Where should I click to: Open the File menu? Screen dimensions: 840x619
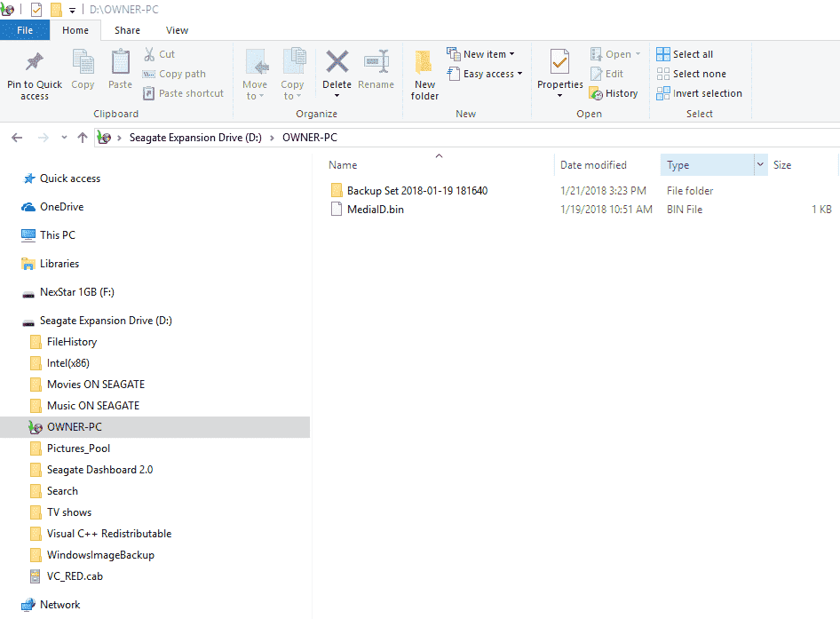[x=25, y=30]
